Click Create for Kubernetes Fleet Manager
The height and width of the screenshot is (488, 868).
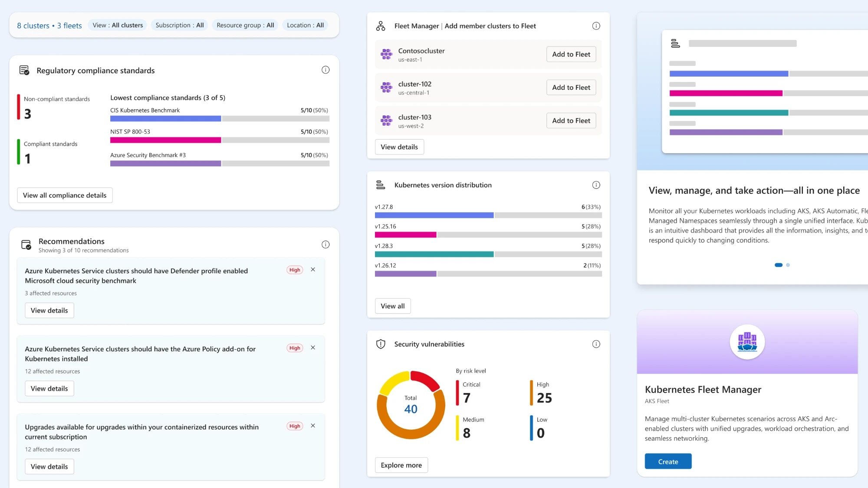pos(668,462)
